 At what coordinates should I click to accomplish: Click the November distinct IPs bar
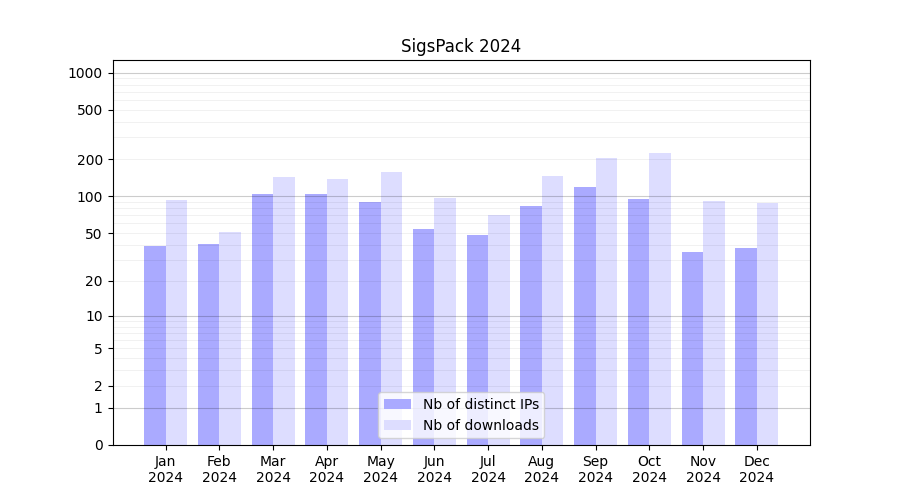coord(692,348)
